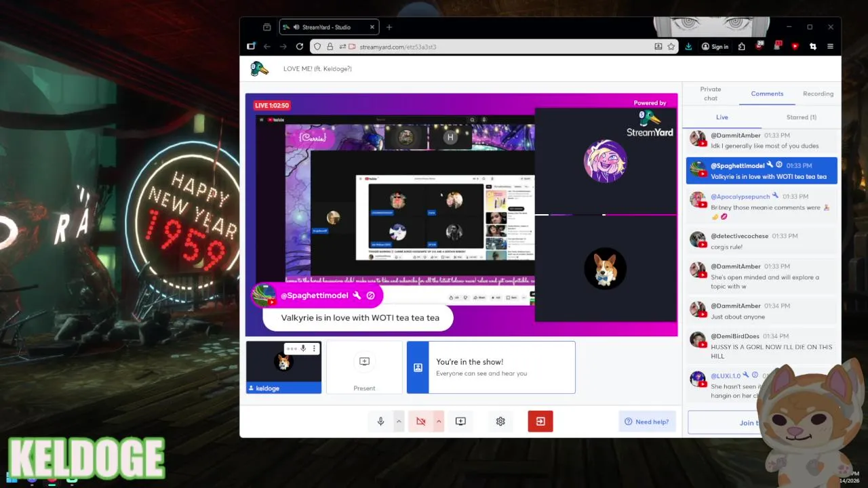Reload the page with browser refresh icon
Image resolution: width=868 pixels, height=488 pixels.
click(x=299, y=47)
